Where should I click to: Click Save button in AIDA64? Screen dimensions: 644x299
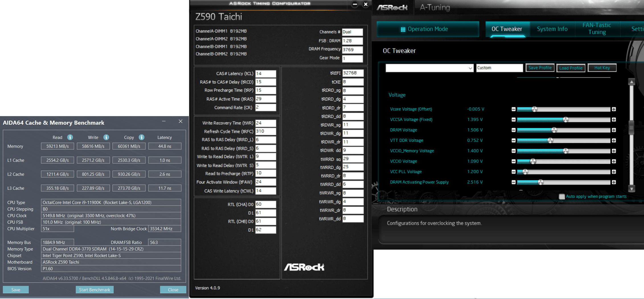(16, 290)
